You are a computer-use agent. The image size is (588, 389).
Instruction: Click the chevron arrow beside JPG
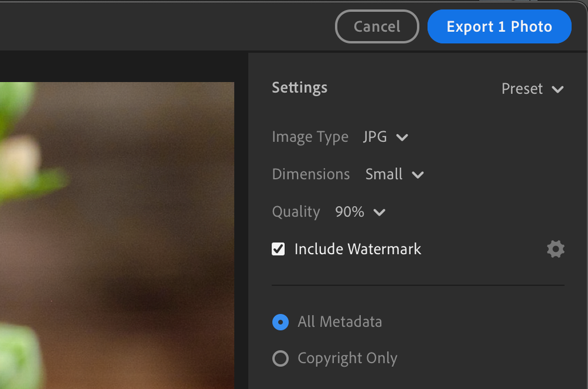point(402,138)
